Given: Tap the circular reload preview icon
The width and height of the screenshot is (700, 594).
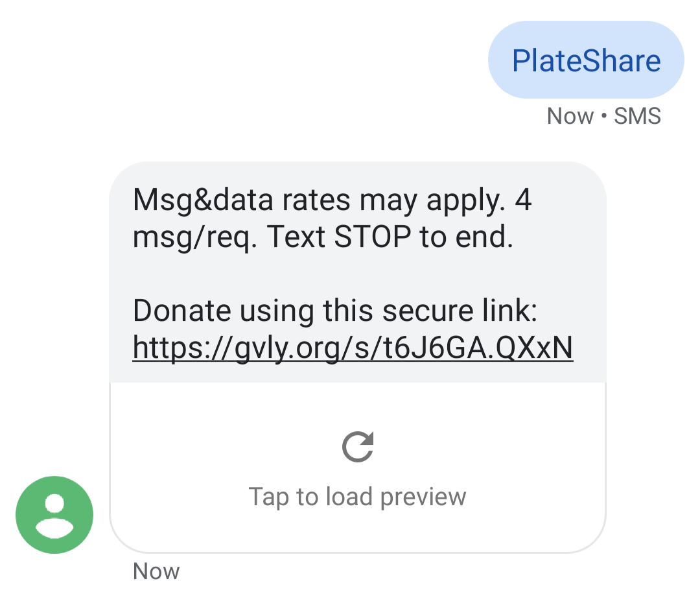Looking at the screenshot, I should click(x=358, y=446).
